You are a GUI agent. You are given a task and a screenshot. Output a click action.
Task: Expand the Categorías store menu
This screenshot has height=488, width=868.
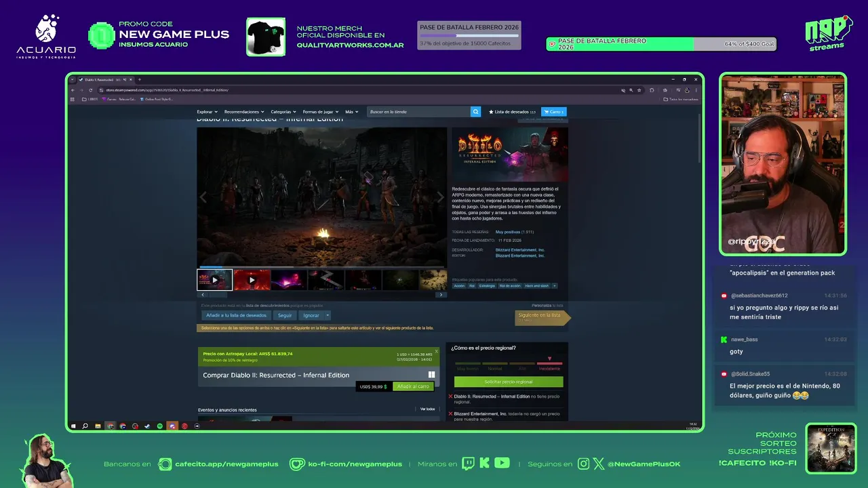(x=283, y=112)
